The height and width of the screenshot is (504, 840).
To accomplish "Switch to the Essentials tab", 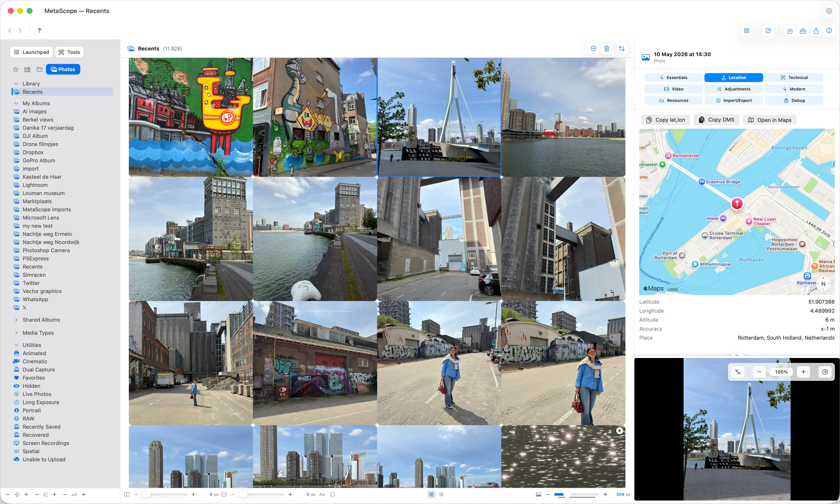I will [673, 77].
